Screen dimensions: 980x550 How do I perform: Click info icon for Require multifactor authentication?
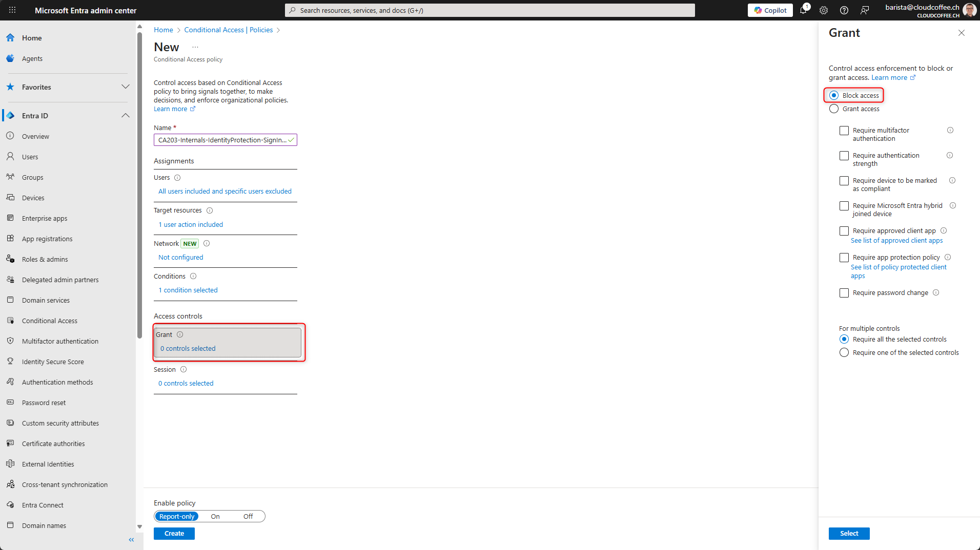pos(950,130)
